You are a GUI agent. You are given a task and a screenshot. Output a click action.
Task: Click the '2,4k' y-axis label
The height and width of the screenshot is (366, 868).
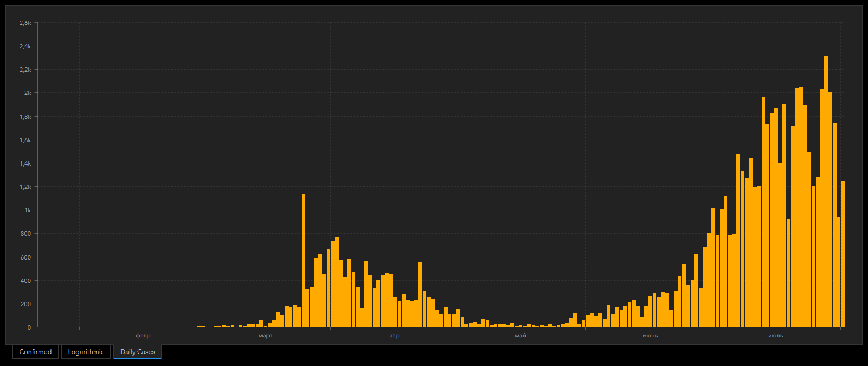pos(25,46)
